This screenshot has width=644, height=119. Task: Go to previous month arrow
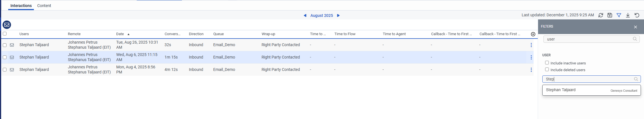click(305, 15)
